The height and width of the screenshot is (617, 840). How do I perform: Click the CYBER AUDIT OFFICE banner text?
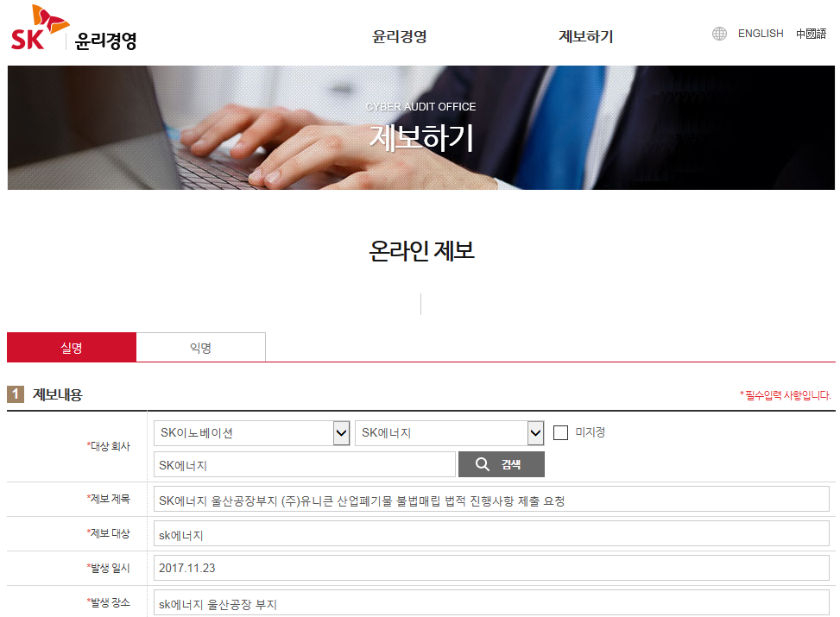(x=420, y=107)
